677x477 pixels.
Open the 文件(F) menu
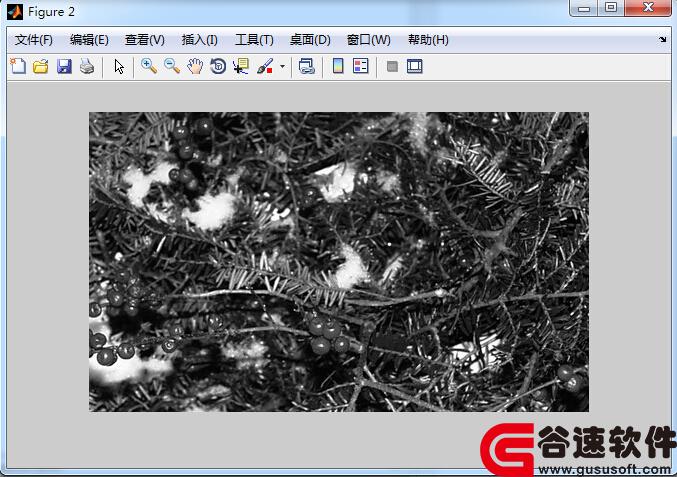(x=34, y=40)
